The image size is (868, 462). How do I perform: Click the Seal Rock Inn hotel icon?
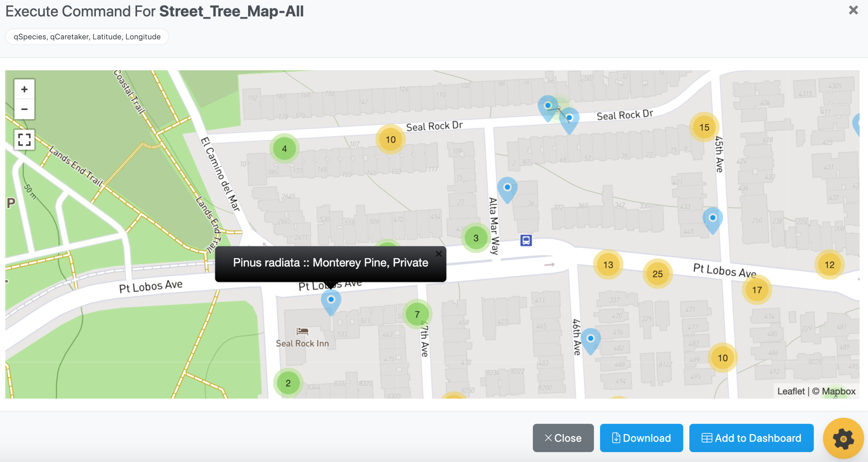302,331
